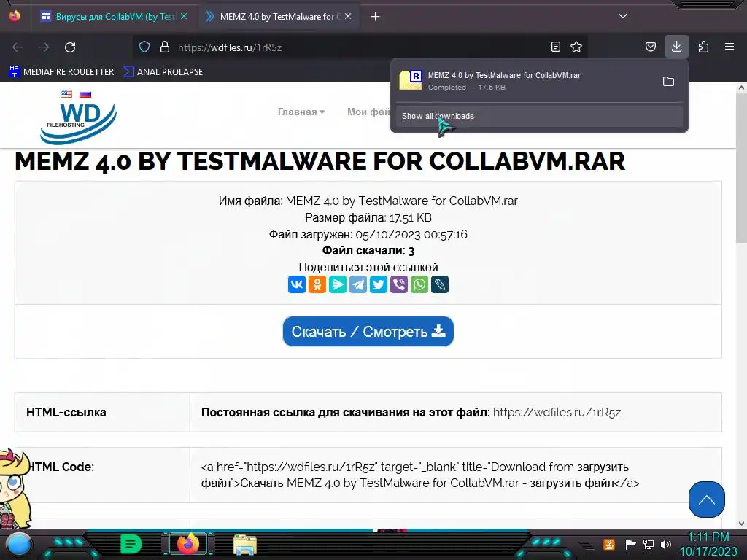Click the Firefox taskbar icon
Image resolution: width=747 pixels, height=560 pixels.
click(x=188, y=544)
